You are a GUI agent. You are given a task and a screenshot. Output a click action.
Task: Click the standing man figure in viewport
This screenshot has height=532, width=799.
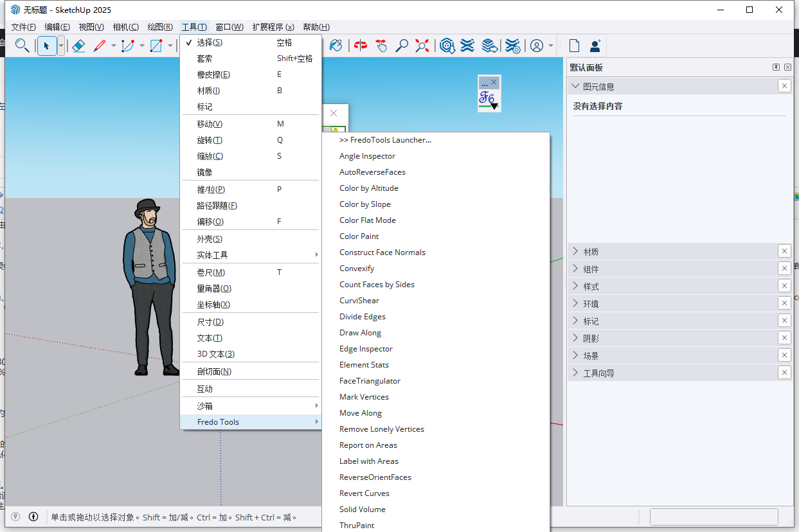click(x=150, y=287)
